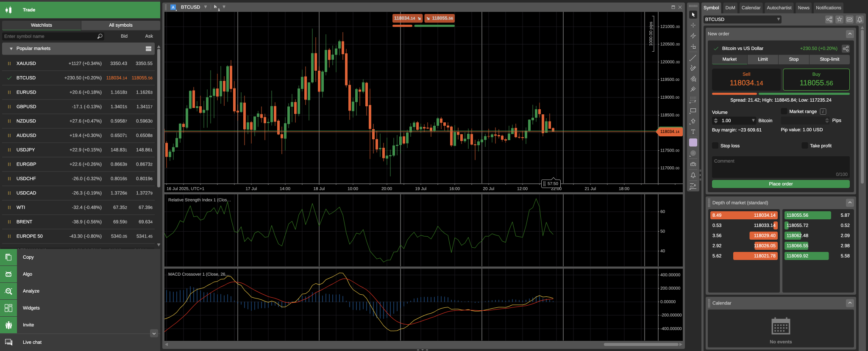Screen dimensions: 868x351
Task: Click Sell 118034.14 in New order panel
Action: pyautogui.click(x=746, y=79)
